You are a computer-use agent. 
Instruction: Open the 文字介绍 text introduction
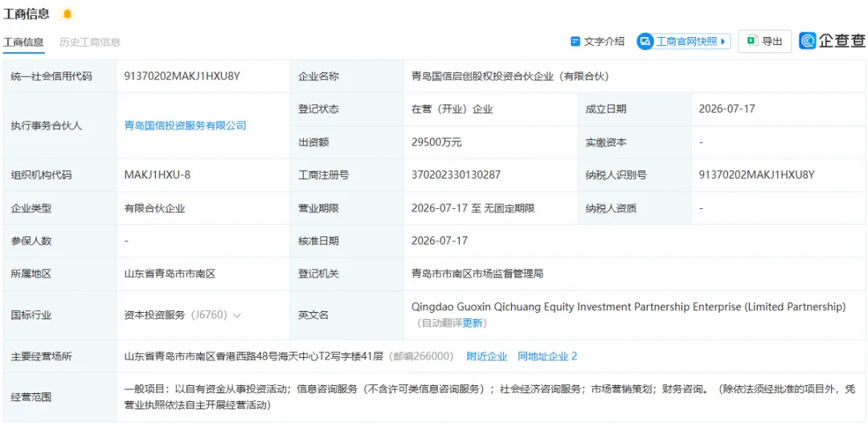point(598,42)
